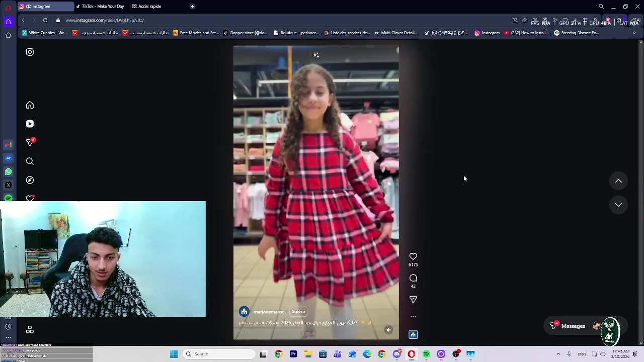The height and width of the screenshot is (362, 644).
Task: Open X (Twitter) in Opera sidebar
Action: (x=8, y=185)
